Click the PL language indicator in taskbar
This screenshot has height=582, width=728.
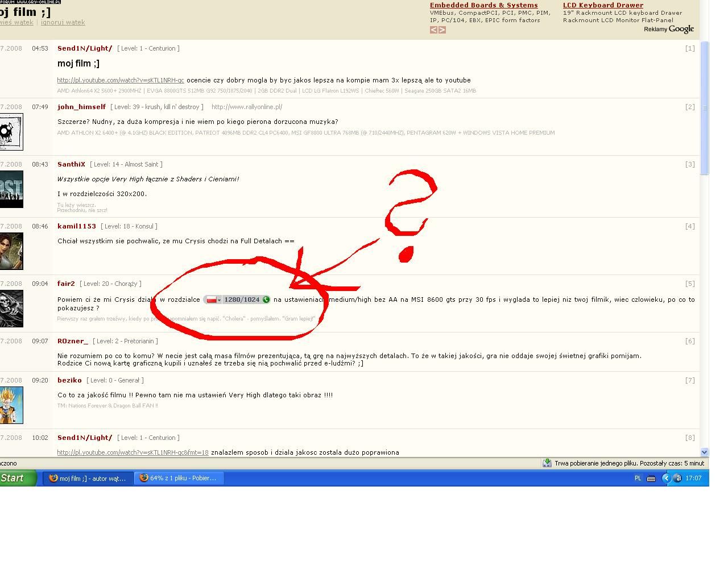click(x=638, y=479)
